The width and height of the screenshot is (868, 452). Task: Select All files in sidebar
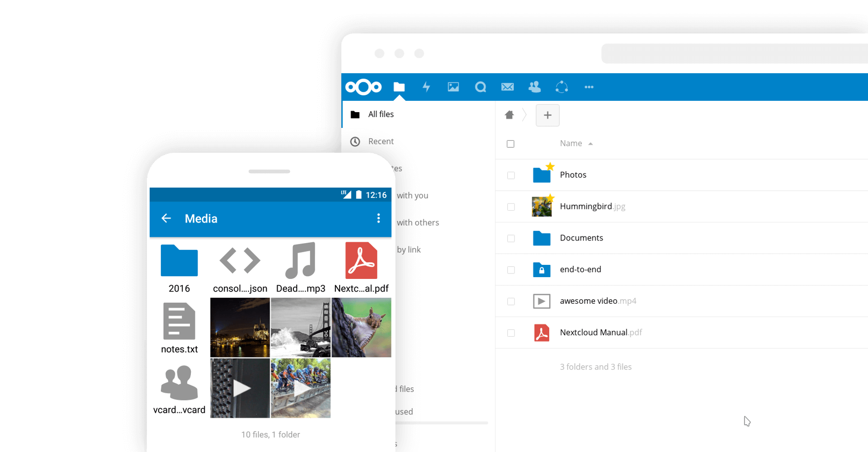tap(419, 114)
